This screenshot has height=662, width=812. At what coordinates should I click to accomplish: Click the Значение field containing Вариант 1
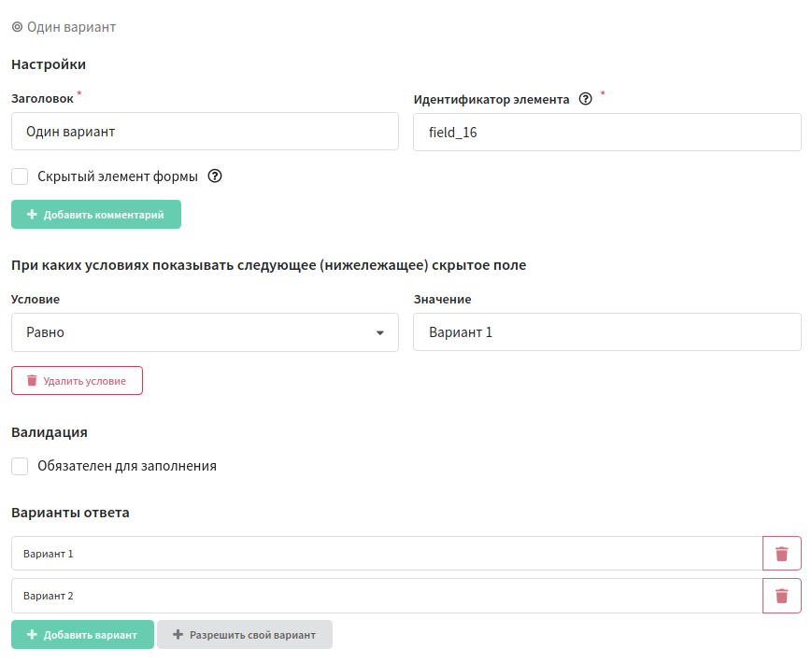click(607, 332)
